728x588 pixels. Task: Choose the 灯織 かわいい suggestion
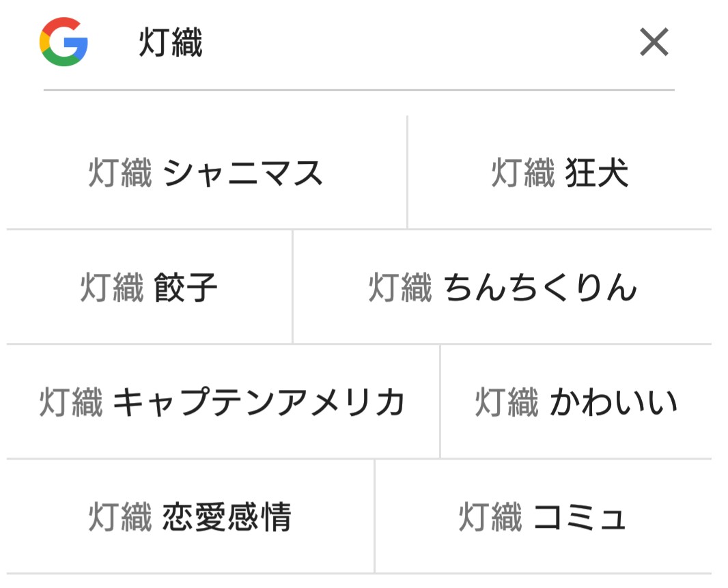[576, 402]
